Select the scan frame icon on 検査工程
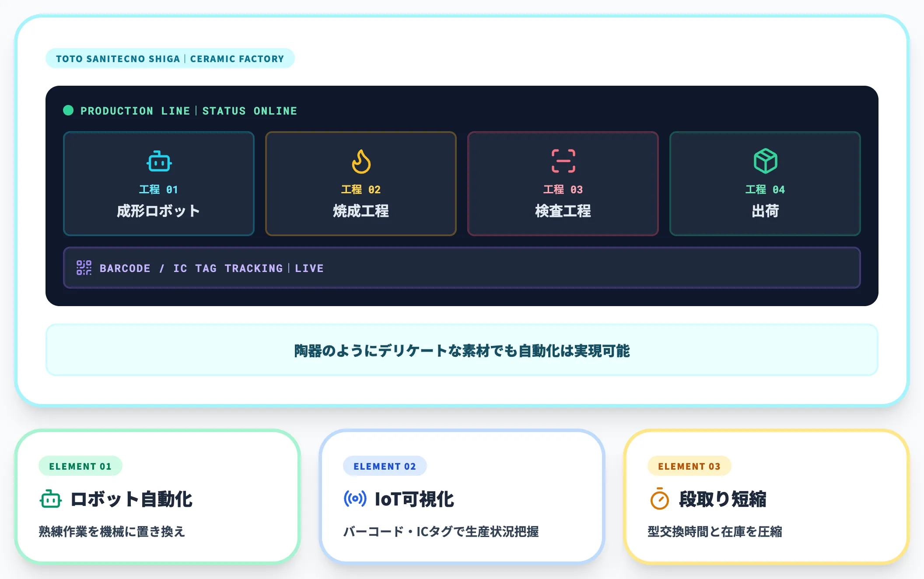The width and height of the screenshot is (924, 579). pyautogui.click(x=563, y=161)
